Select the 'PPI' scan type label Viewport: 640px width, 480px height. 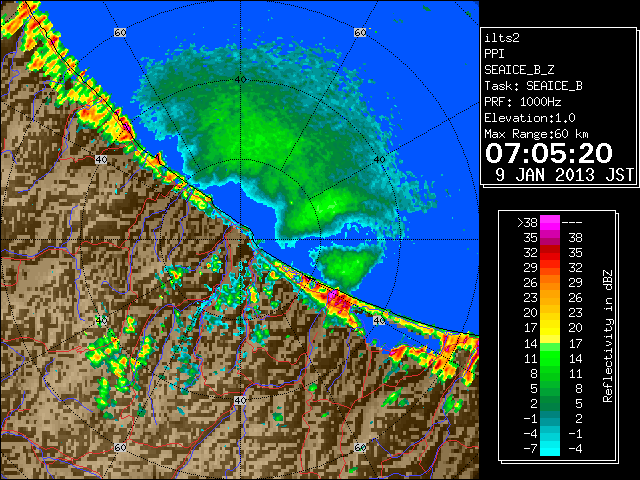pyautogui.click(x=494, y=54)
